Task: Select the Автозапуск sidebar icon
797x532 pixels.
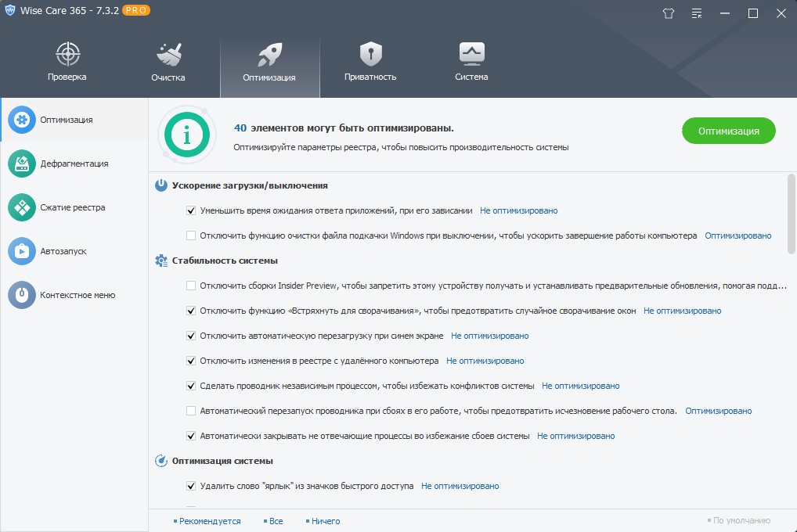Action: tap(22, 251)
